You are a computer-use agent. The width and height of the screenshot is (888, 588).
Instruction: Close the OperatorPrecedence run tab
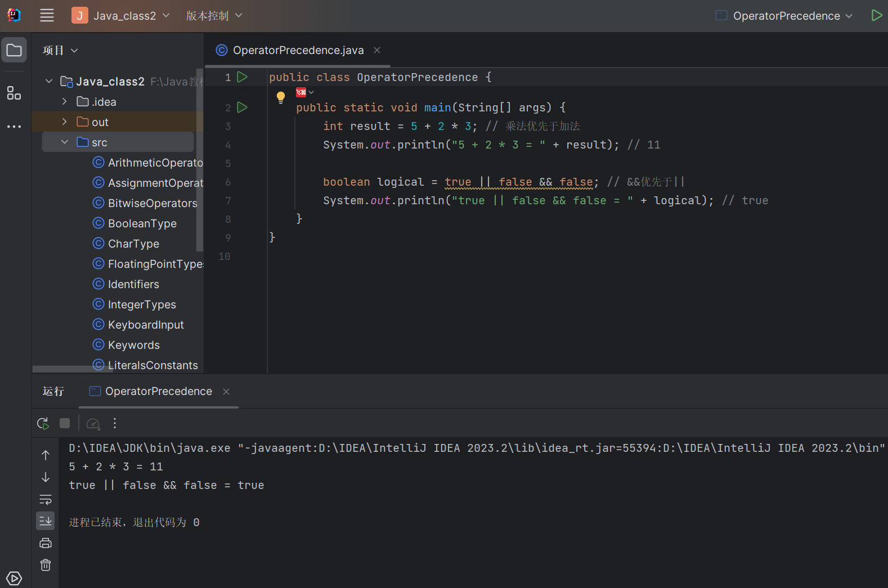[226, 392]
